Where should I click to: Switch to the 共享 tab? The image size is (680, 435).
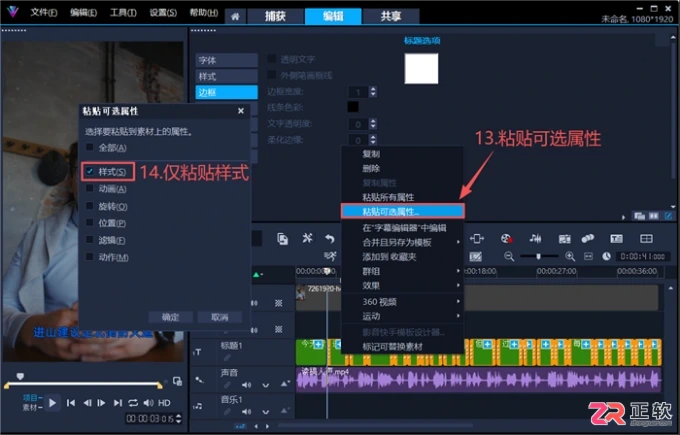(x=391, y=16)
